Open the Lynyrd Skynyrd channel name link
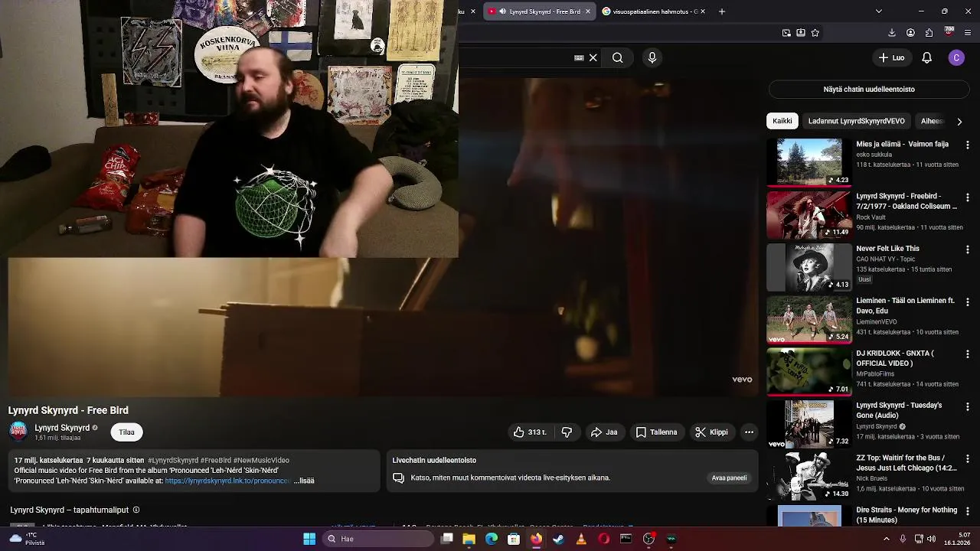The height and width of the screenshot is (551, 980). pyautogui.click(x=62, y=428)
